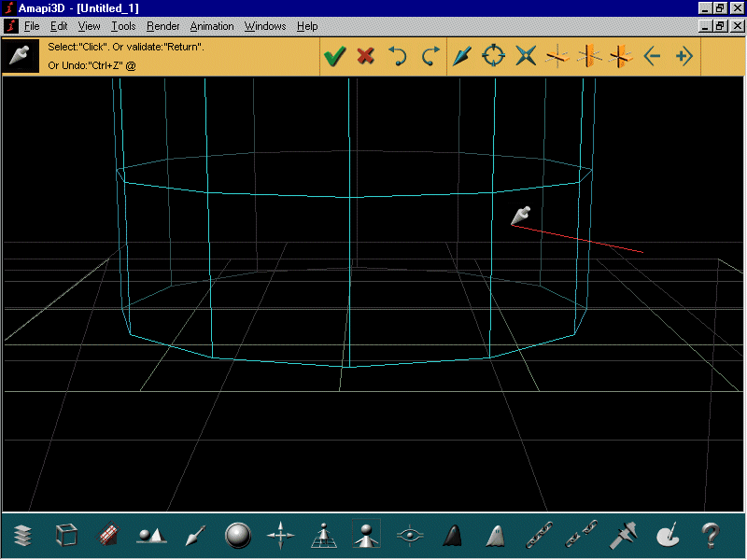The image size is (747, 560).
Task: Open the File menu
Action: pyautogui.click(x=32, y=26)
